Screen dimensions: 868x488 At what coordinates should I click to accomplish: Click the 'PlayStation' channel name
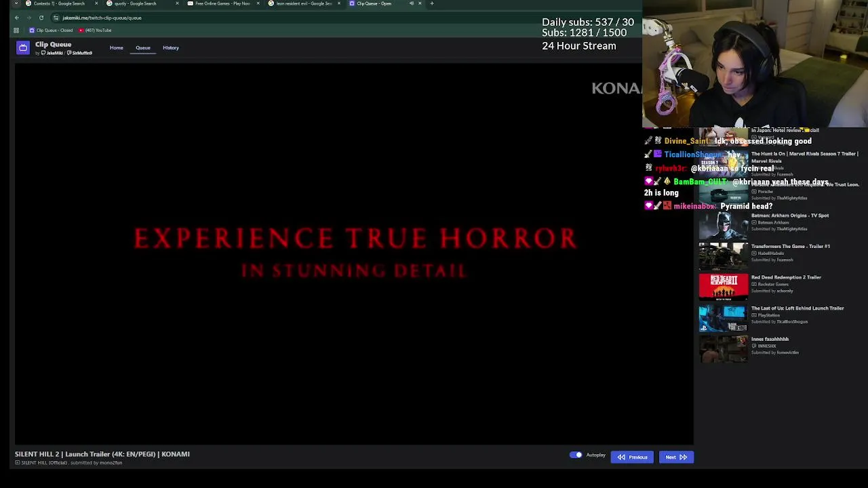(x=768, y=315)
